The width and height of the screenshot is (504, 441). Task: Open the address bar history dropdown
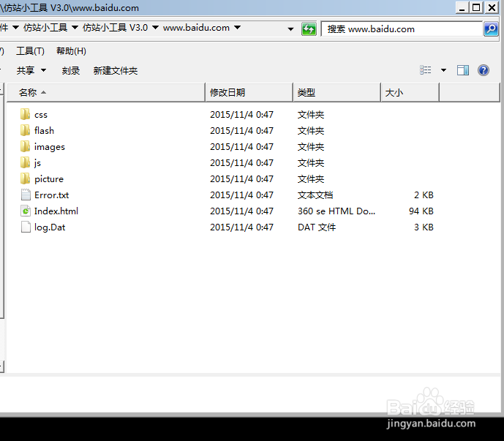[x=290, y=29]
